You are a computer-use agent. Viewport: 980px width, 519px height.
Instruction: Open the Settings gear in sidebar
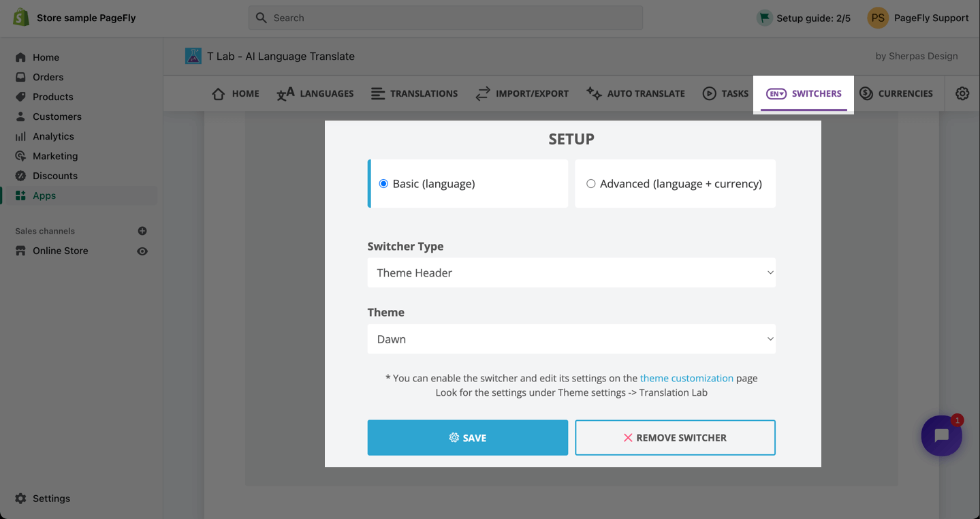point(20,499)
